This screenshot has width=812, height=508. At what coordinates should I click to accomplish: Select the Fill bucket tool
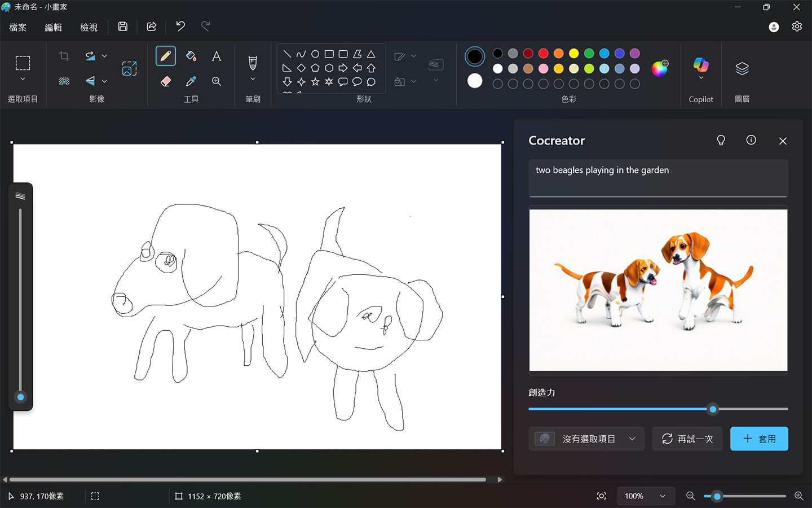coord(191,56)
